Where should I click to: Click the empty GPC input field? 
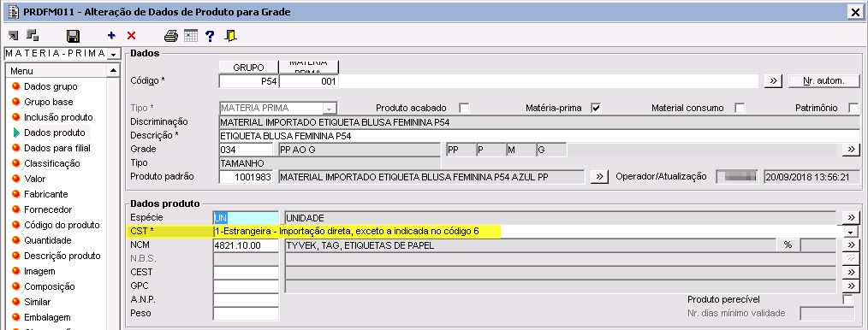247,286
